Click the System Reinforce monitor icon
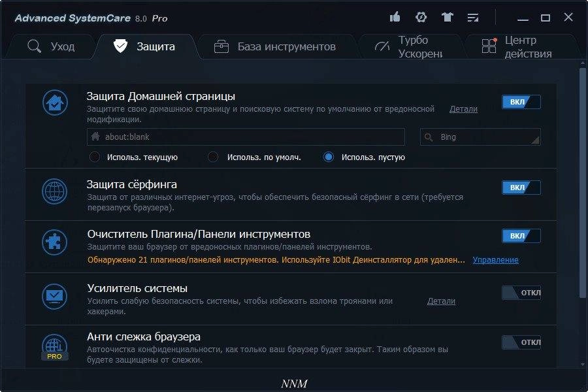This screenshot has width=588, height=392. coord(55,297)
